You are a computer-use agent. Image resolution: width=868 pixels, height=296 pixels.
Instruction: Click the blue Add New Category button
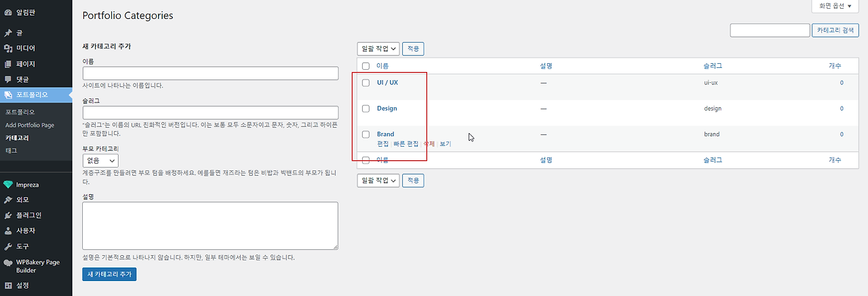(x=109, y=274)
